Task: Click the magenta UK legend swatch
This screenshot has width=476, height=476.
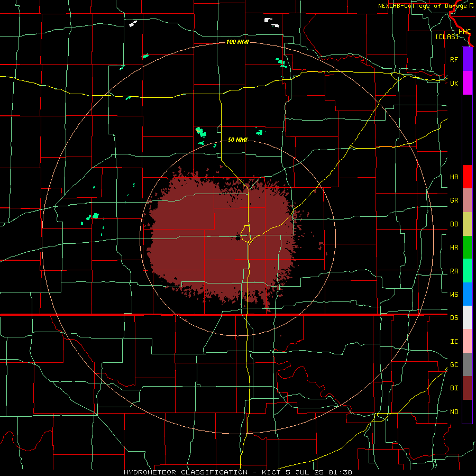Action: click(x=467, y=83)
